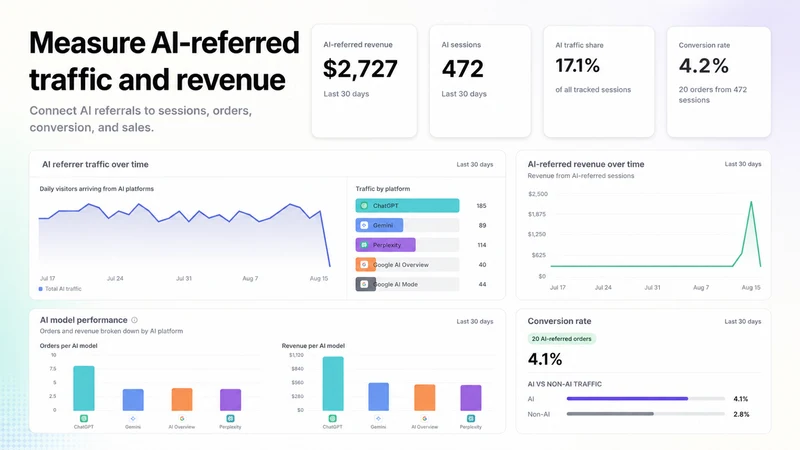
Task: Click the 'AI referrer traffic over time' title
Action: pyautogui.click(x=95, y=164)
